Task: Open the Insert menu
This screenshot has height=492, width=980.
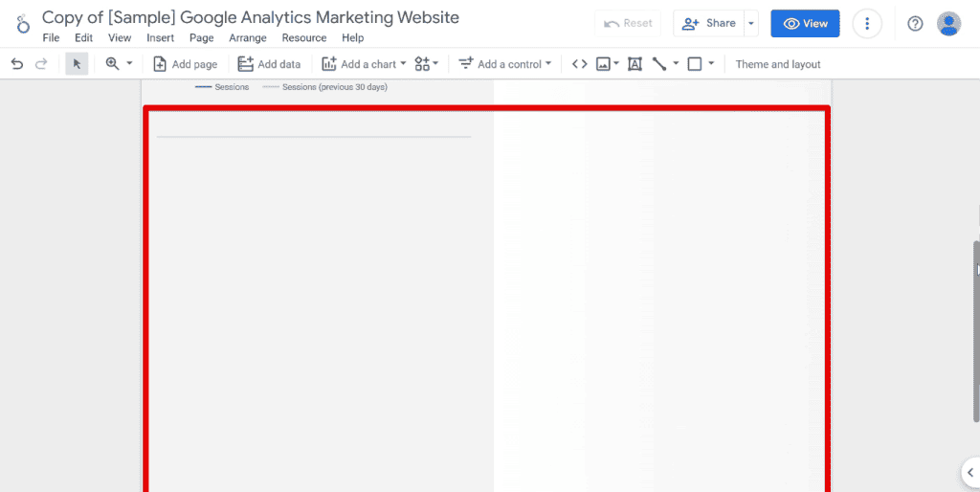Action: 160,37
